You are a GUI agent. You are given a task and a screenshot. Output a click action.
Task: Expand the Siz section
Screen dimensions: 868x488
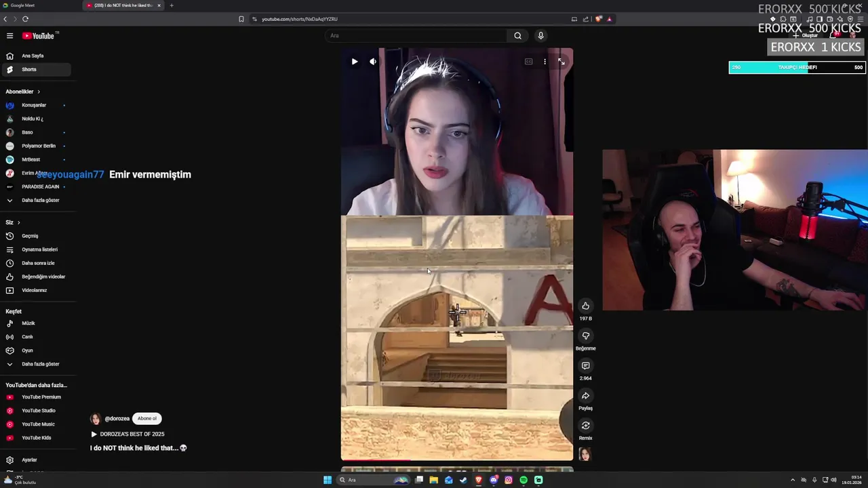pyautogui.click(x=13, y=222)
